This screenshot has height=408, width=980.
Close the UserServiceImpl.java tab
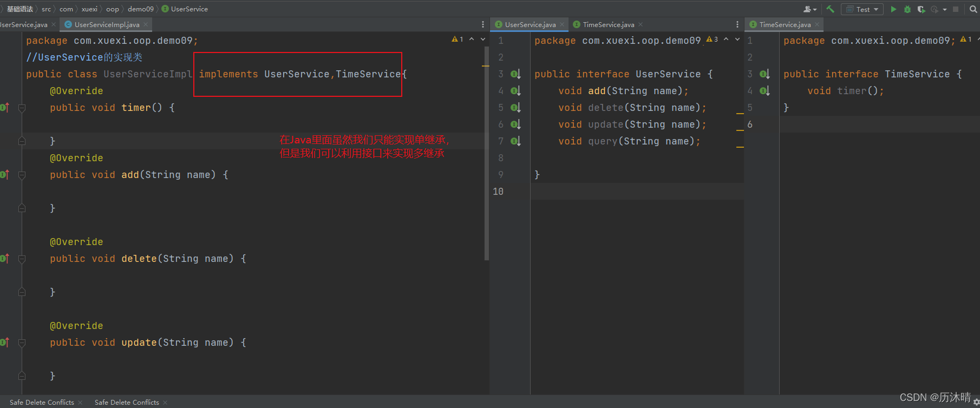coord(146,24)
